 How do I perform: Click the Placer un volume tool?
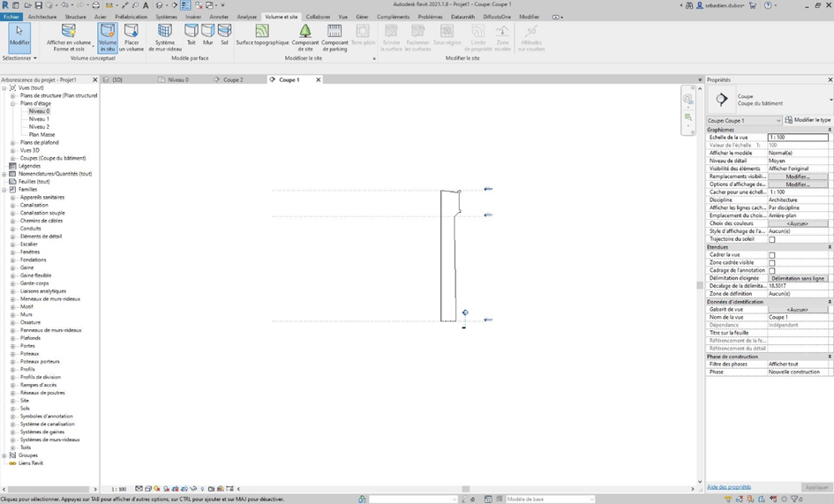click(131, 35)
